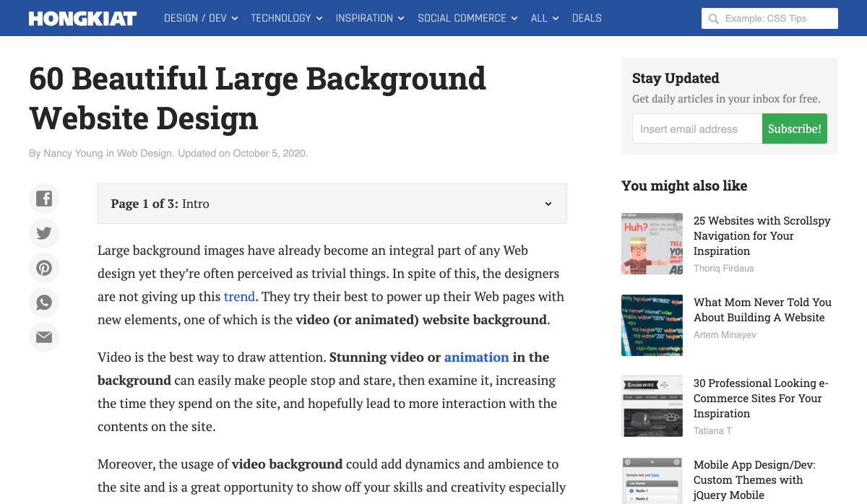Send article by email icon
This screenshot has height=504, width=867.
pyautogui.click(x=44, y=337)
